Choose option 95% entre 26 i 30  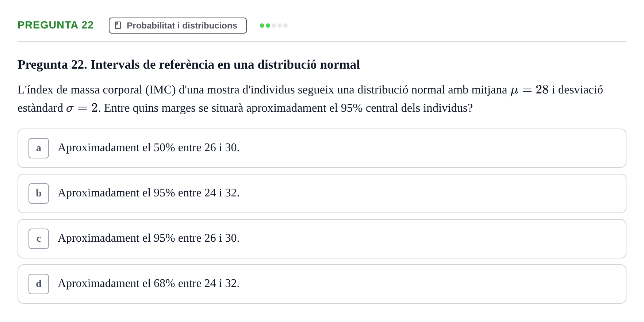click(322, 239)
